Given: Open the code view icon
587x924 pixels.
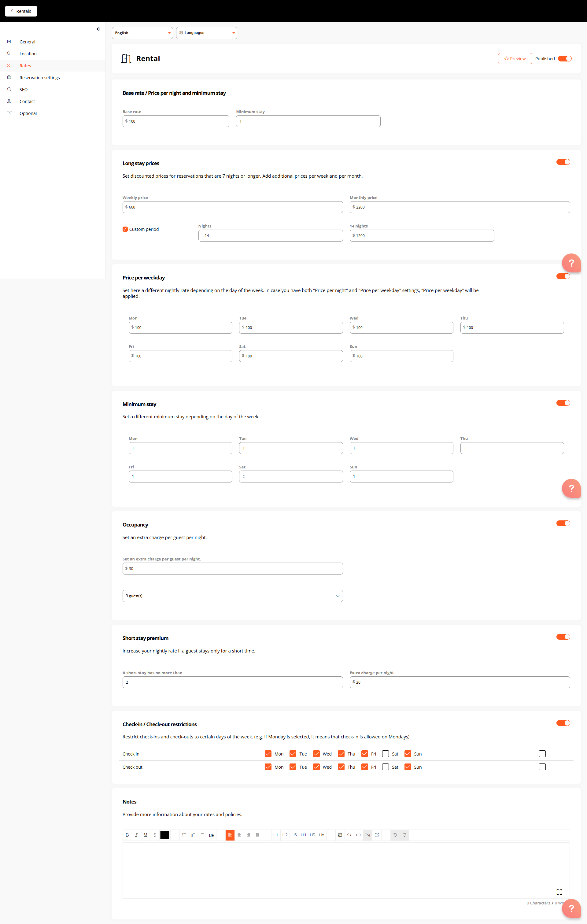Looking at the screenshot, I should click(349, 835).
